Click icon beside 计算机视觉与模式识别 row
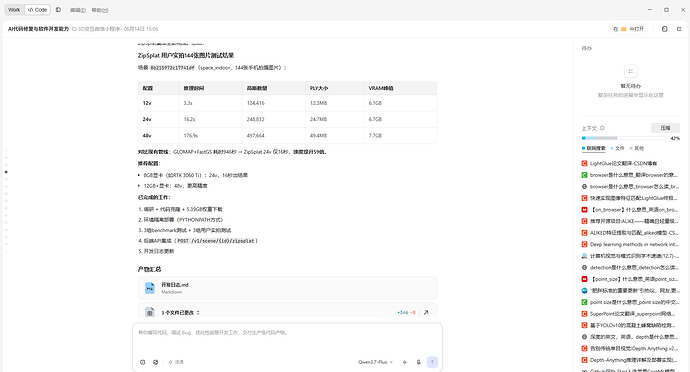 point(584,256)
